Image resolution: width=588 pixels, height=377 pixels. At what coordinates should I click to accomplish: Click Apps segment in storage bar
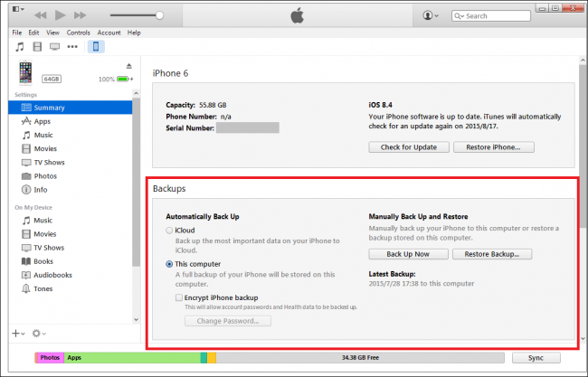(x=132, y=357)
